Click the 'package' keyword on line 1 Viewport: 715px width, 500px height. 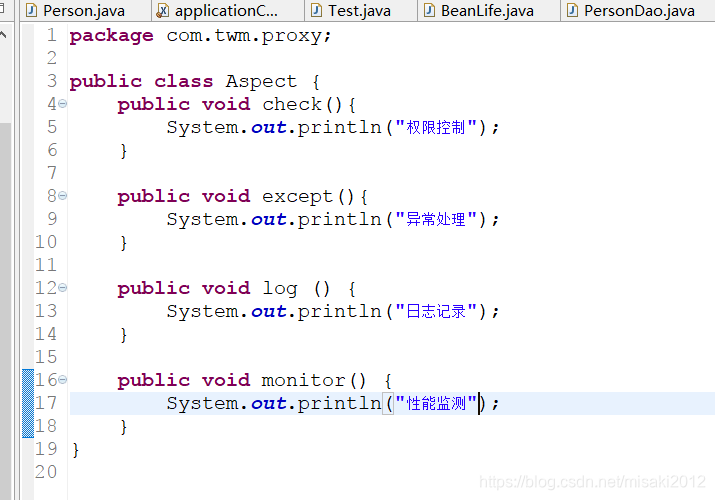click(111, 36)
